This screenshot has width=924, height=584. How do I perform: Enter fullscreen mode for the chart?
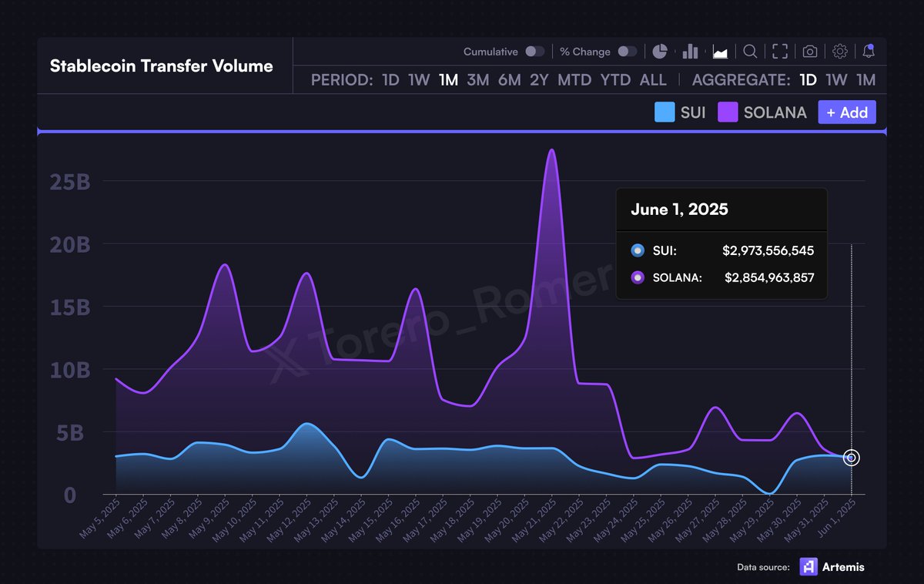pos(779,51)
